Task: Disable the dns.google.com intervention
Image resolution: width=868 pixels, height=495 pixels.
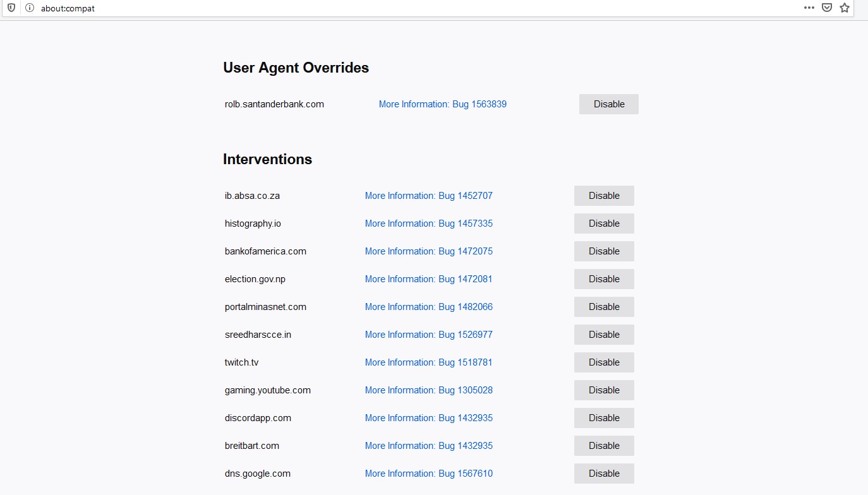Action: [604, 474]
